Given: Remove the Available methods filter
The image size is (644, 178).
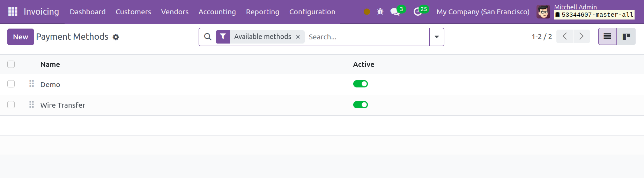Looking at the screenshot, I should coord(298,37).
